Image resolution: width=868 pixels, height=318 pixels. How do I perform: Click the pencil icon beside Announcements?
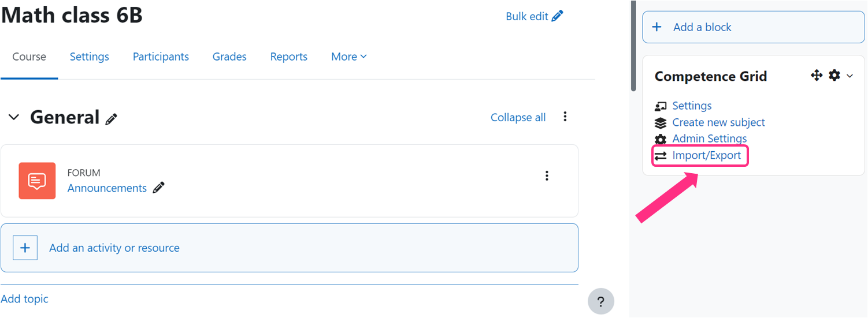pos(158,188)
